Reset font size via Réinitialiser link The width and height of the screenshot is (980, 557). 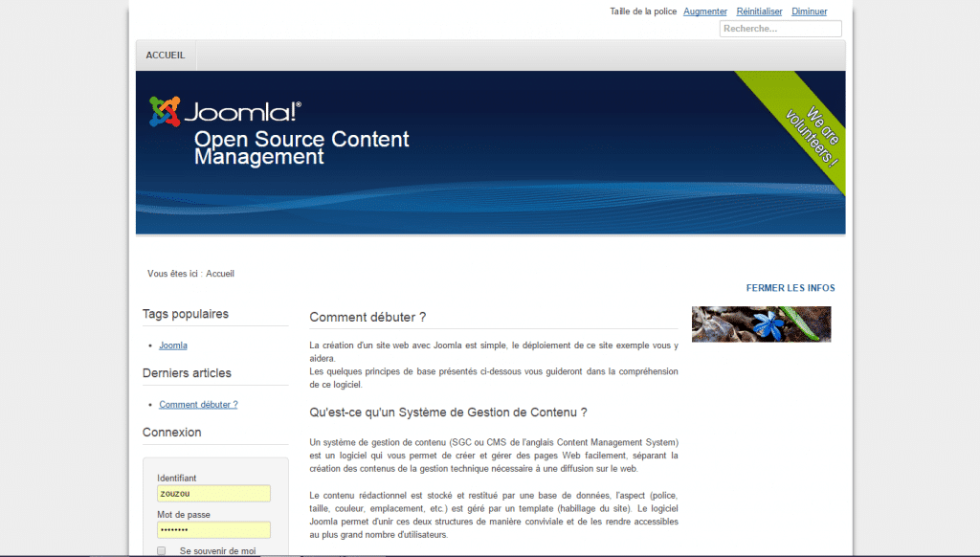click(759, 11)
